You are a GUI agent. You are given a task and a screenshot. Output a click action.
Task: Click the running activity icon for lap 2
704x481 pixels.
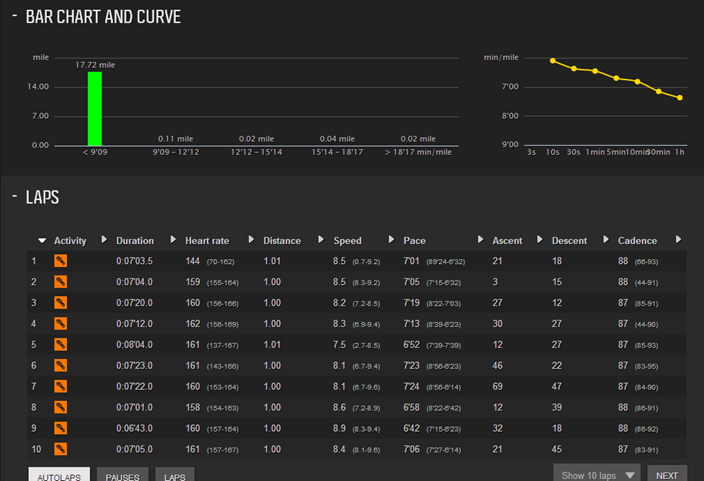tap(61, 282)
